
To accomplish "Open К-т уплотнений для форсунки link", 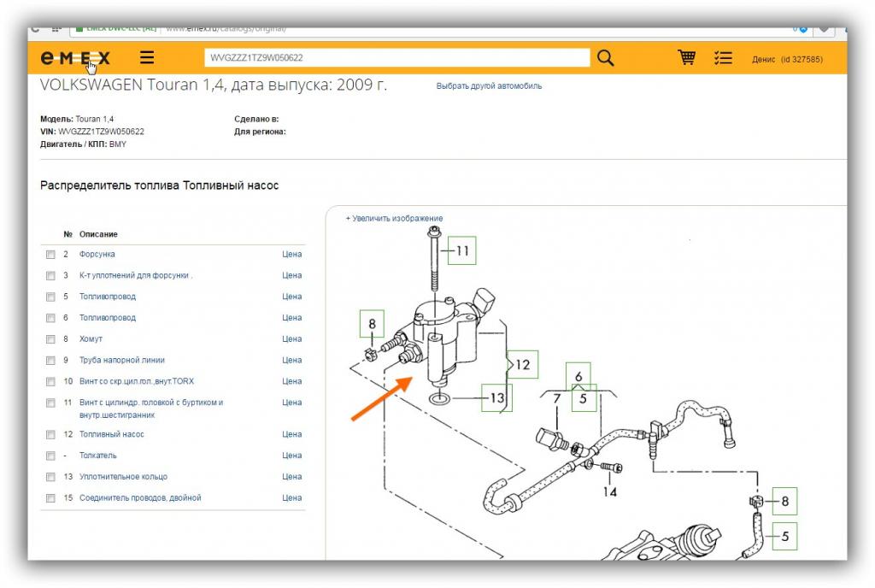I will tap(136, 275).
